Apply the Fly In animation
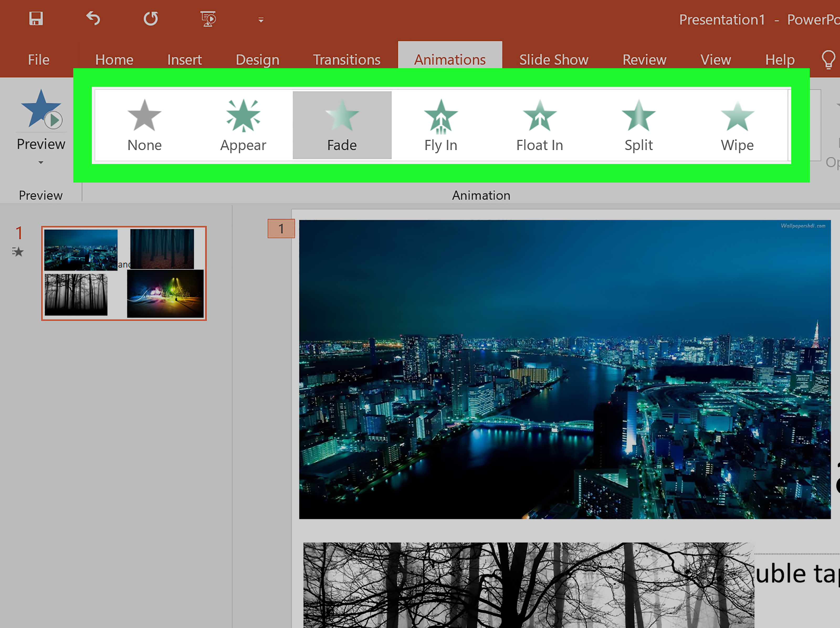 (x=440, y=125)
